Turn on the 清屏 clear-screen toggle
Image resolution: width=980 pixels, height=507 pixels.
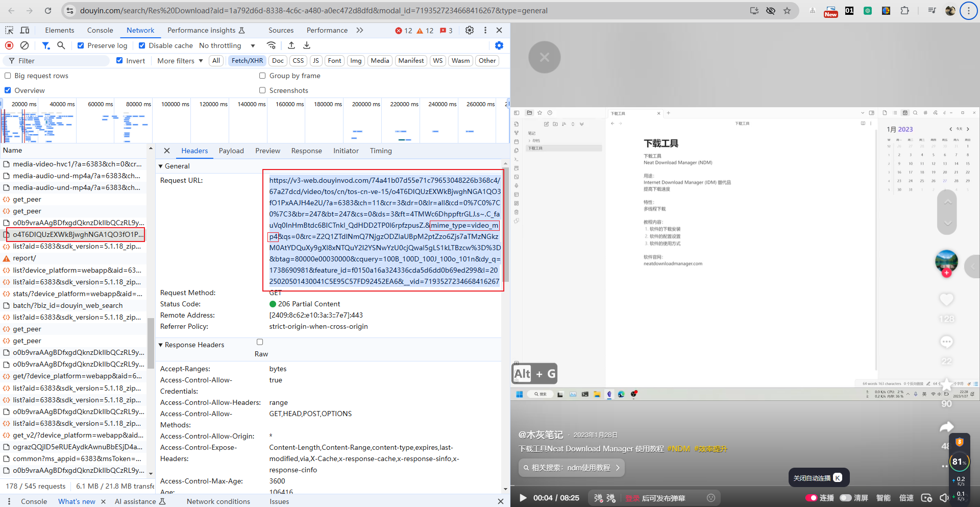click(846, 498)
